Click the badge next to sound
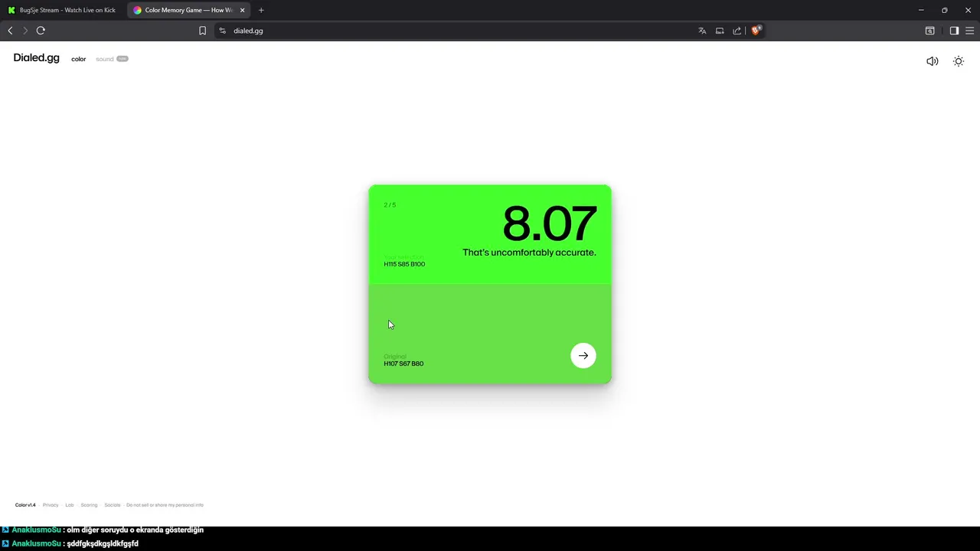980x551 pixels. point(122,59)
